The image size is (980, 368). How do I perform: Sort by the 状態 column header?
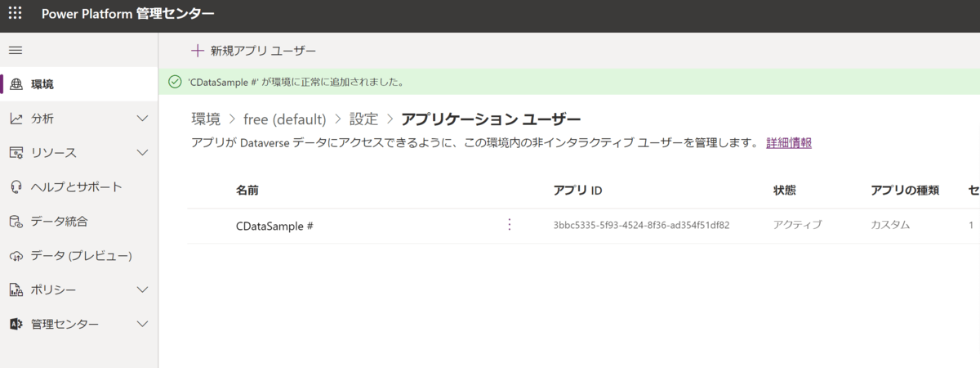(784, 191)
